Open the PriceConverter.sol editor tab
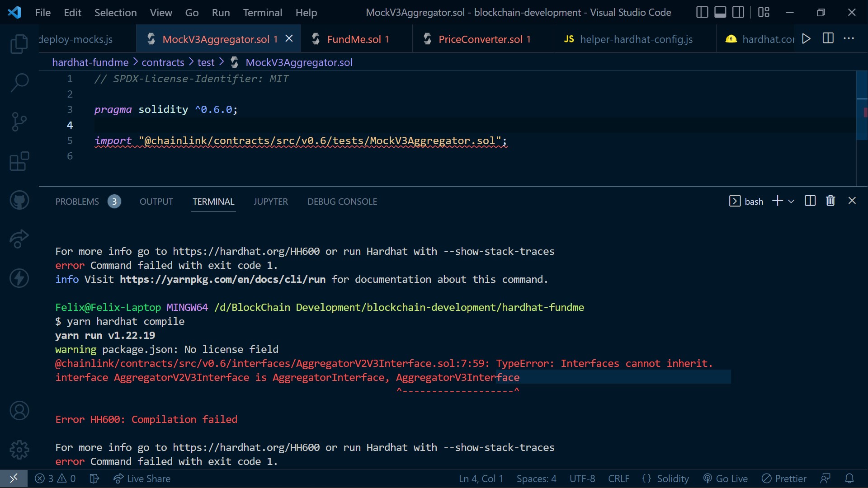The height and width of the screenshot is (488, 868). tap(483, 39)
